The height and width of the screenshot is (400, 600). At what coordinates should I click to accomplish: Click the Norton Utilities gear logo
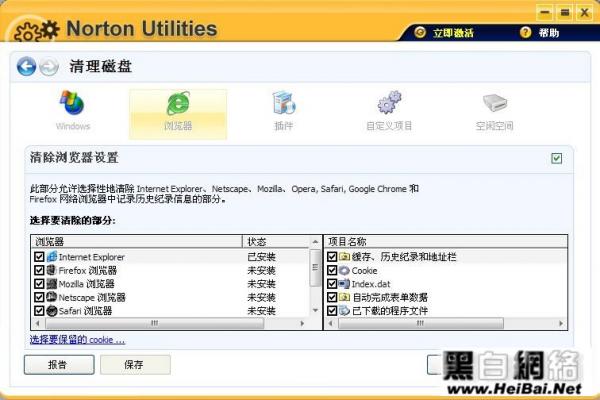pos(36,31)
